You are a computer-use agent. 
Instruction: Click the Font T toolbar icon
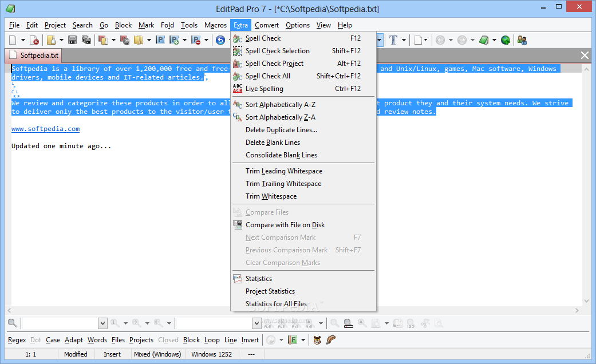coord(393,40)
